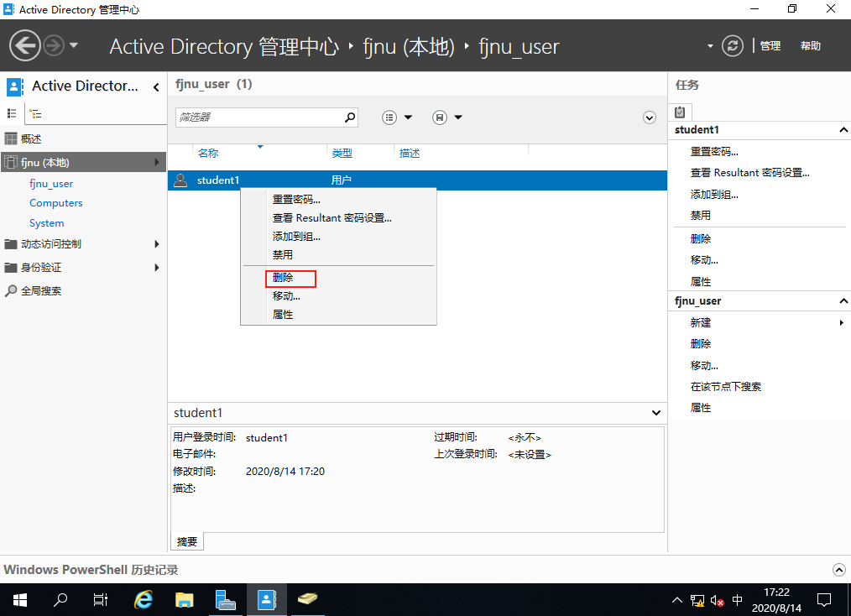Click the tasks clipboard icon

(x=680, y=112)
